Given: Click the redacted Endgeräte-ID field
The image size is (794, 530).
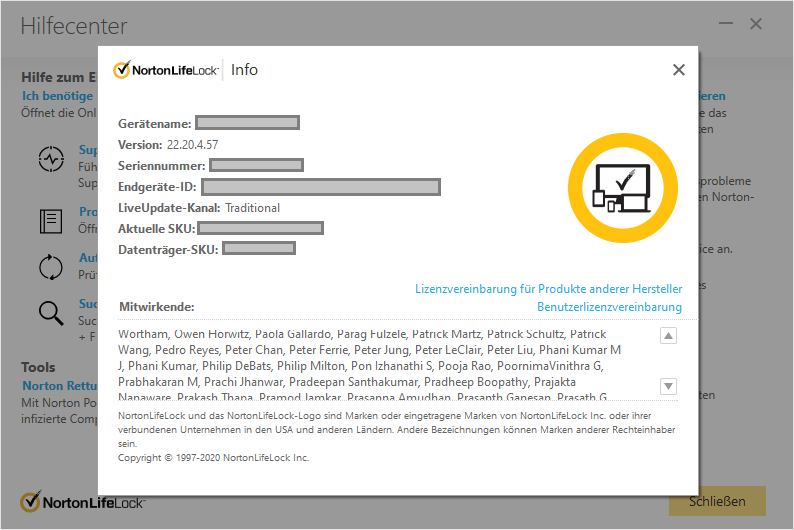Looking at the screenshot, I should [x=321, y=187].
